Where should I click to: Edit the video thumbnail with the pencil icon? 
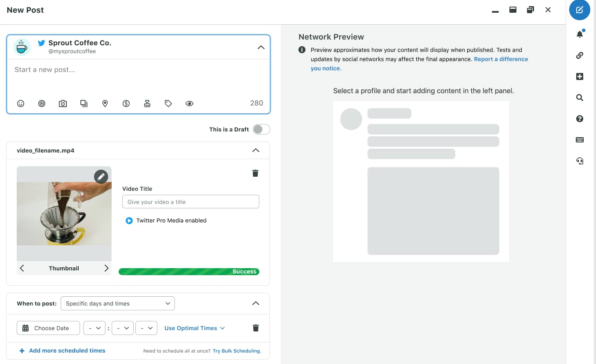pyautogui.click(x=101, y=176)
